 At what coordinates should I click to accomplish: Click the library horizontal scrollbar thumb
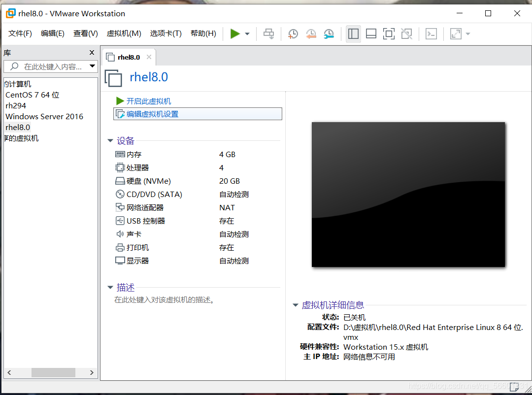tap(53, 373)
